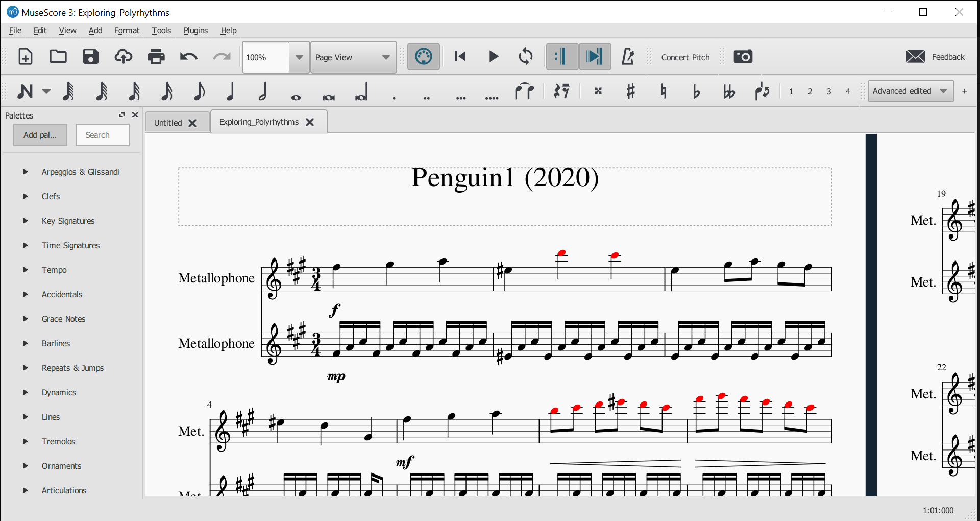This screenshot has height=521, width=980.
Task: Click the Upload to cloud icon
Action: pyautogui.click(x=123, y=57)
